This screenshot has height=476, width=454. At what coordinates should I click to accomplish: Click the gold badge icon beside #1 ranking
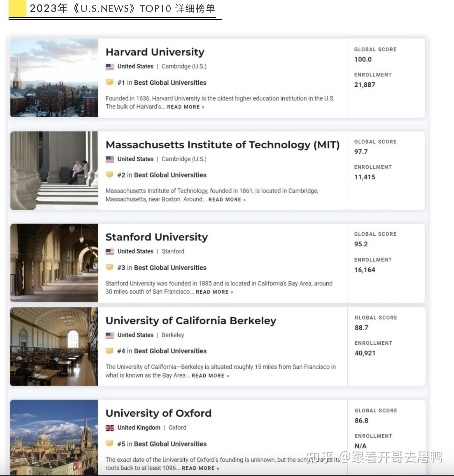click(110, 82)
